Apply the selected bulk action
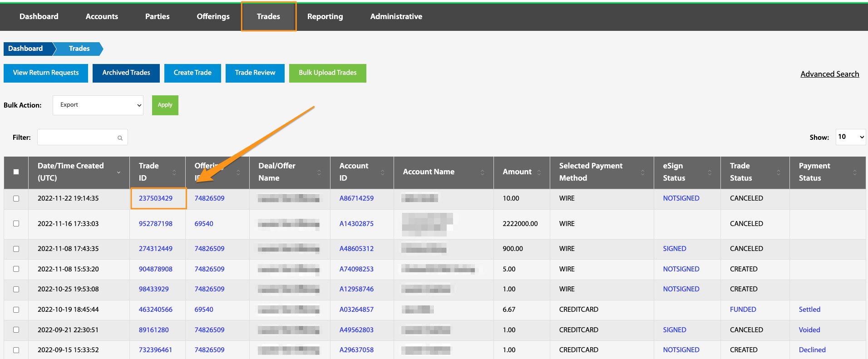The width and height of the screenshot is (868, 359). 165,105
